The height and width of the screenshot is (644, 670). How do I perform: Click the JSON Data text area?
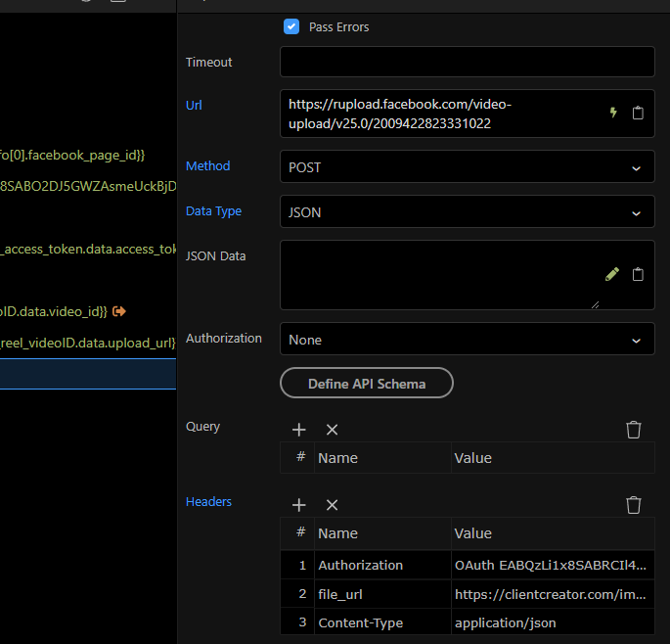[440, 275]
